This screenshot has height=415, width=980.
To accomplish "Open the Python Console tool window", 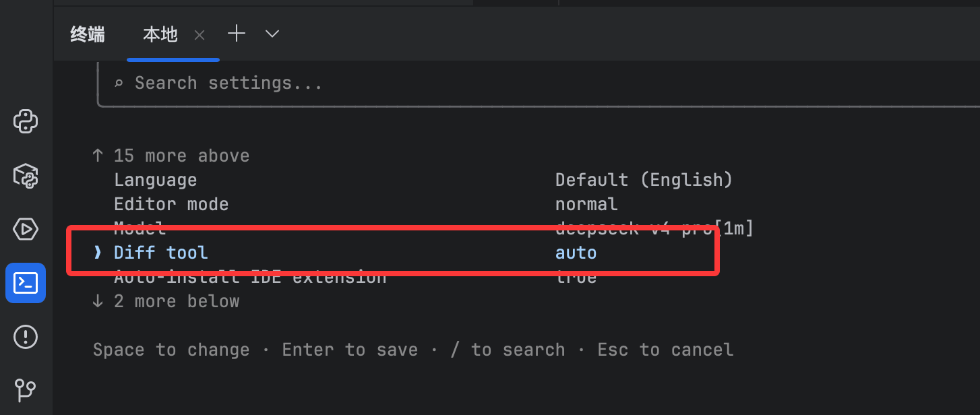I will tap(26, 121).
